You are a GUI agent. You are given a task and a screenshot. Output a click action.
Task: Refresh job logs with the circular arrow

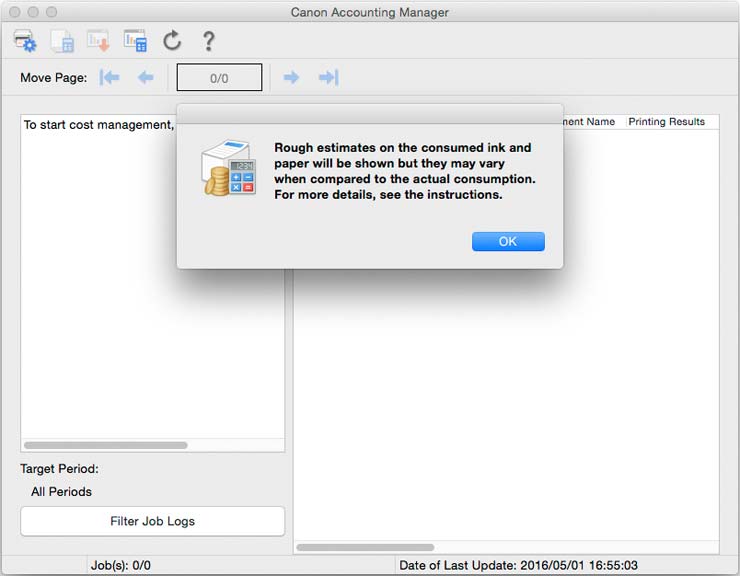click(172, 41)
